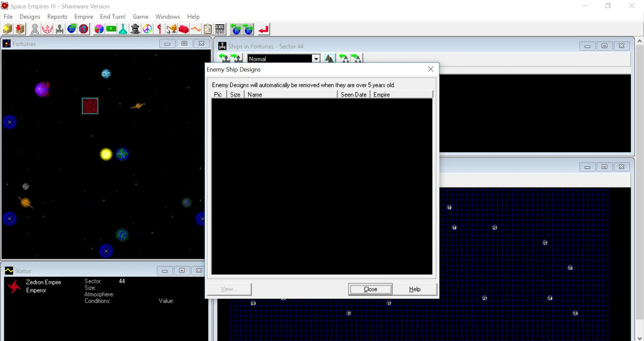Click the View... button in the dialog
The height and width of the screenshot is (341, 644).
coord(229,289)
